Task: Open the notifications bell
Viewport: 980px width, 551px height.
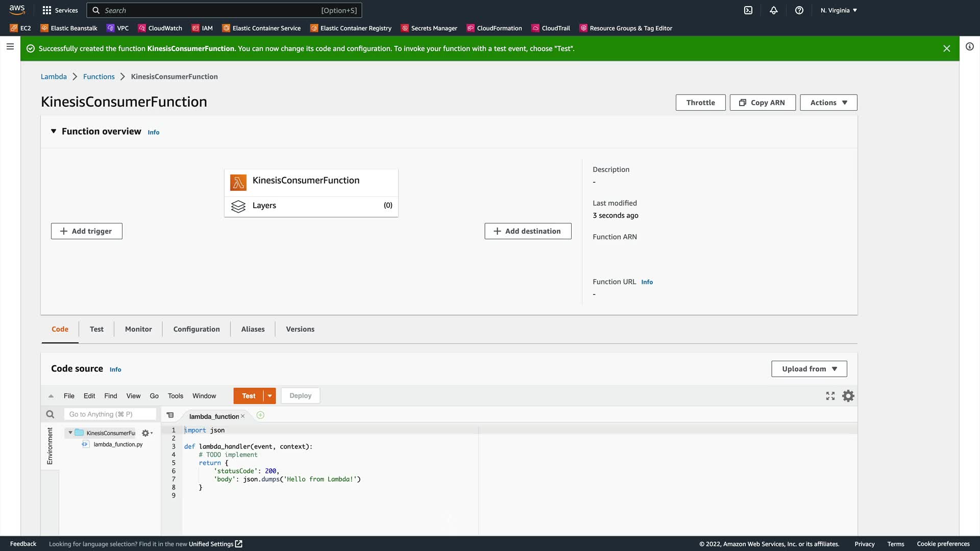Action: point(774,10)
